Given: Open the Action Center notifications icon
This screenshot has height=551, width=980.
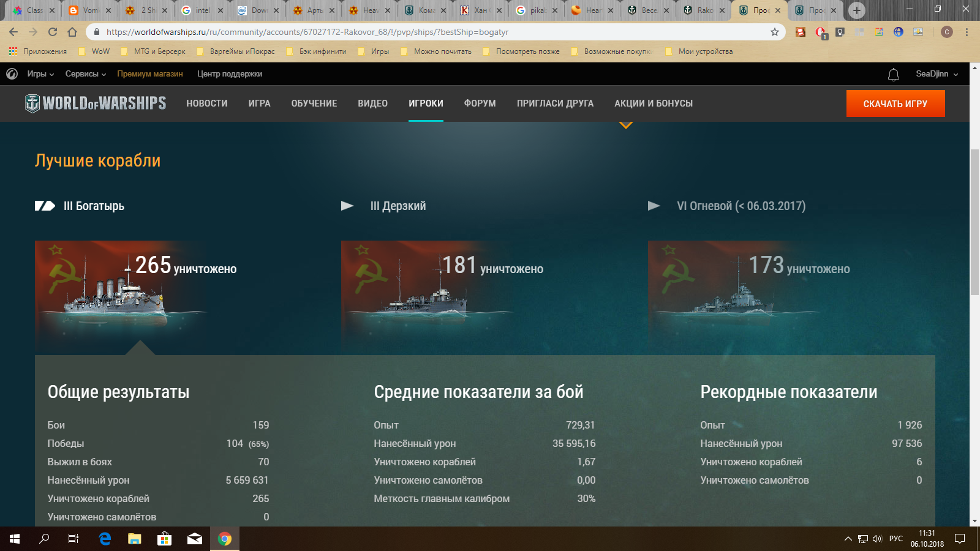Looking at the screenshot, I should pos(960,539).
